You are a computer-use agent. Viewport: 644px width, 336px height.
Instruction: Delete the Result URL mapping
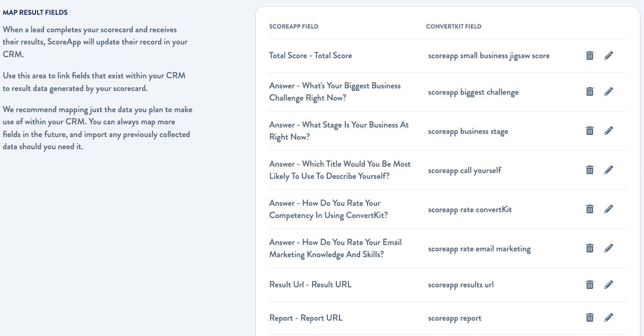pyautogui.click(x=589, y=285)
